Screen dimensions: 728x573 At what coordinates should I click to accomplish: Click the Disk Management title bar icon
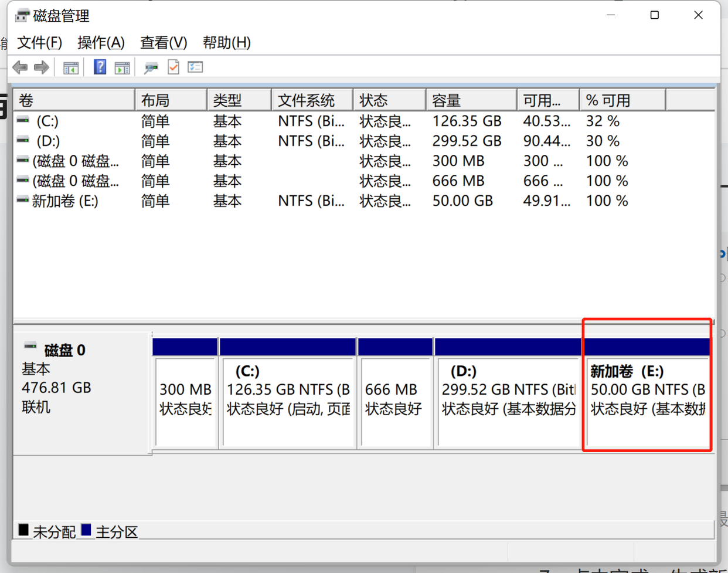coord(22,16)
